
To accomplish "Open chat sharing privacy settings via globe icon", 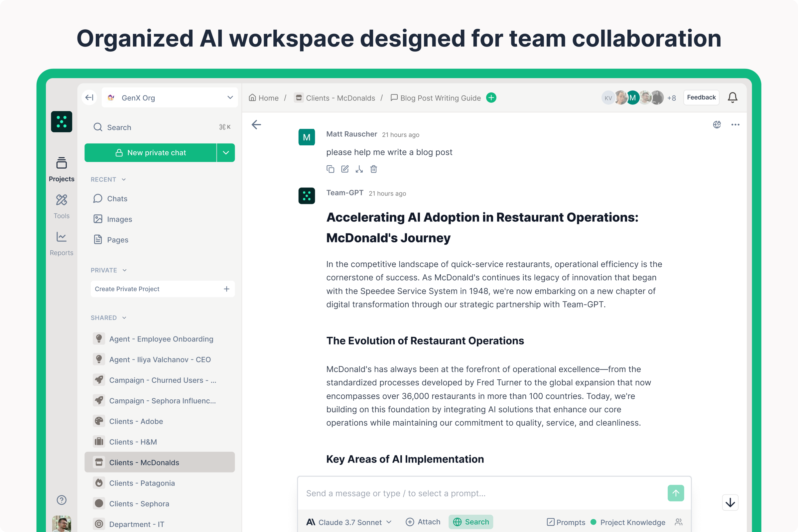I will [717, 124].
